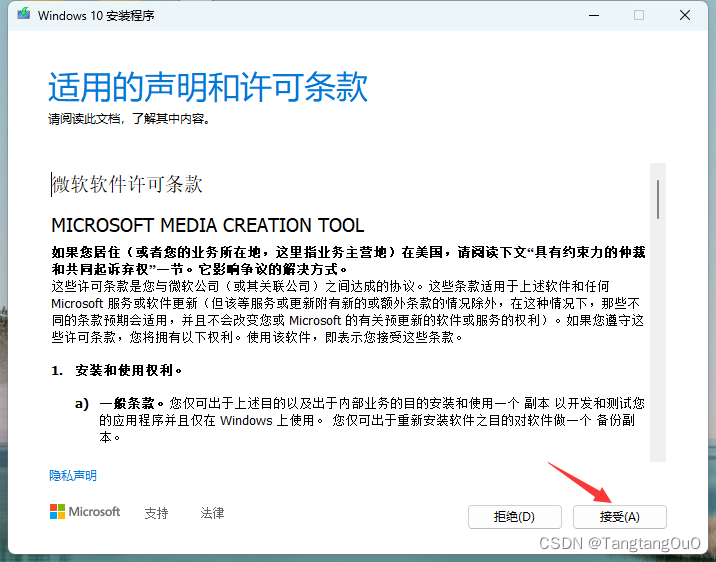Click the MICROSOFT MEDIA CREATION TOOL heading
The width and height of the screenshot is (716, 562).
click(208, 226)
